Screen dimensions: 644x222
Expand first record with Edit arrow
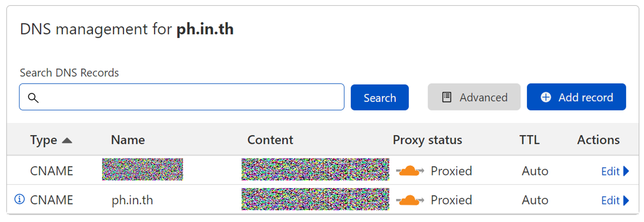point(626,171)
